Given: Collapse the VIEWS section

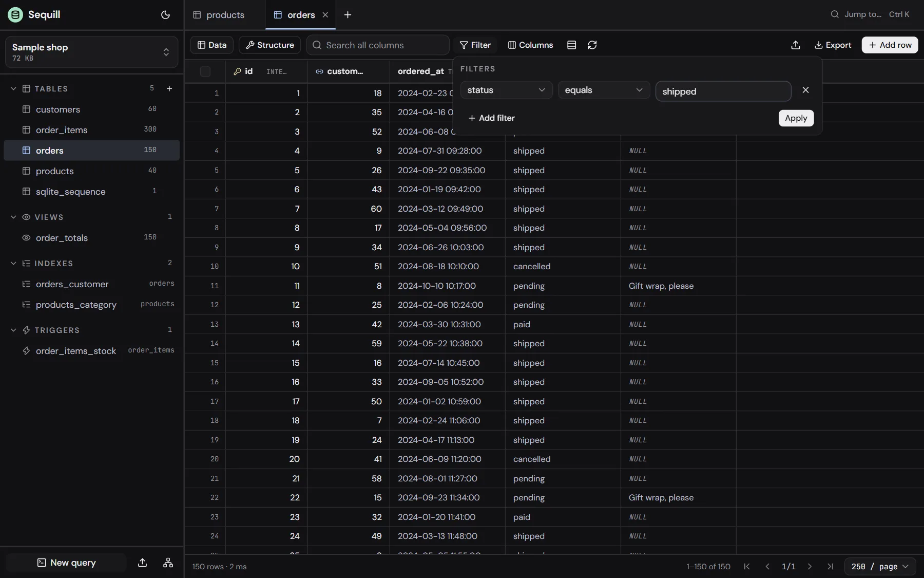Looking at the screenshot, I should click(x=13, y=217).
